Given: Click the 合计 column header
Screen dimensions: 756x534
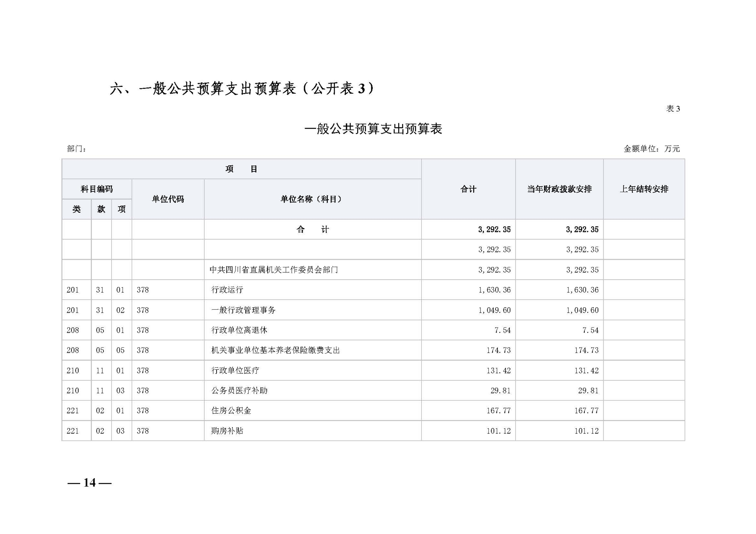Looking at the screenshot, I should click(468, 189).
